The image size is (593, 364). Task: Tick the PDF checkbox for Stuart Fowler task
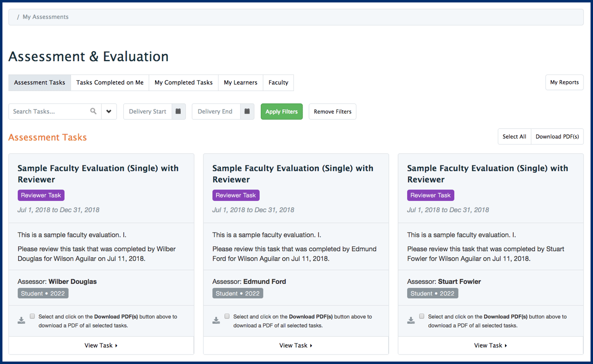coord(422,316)
